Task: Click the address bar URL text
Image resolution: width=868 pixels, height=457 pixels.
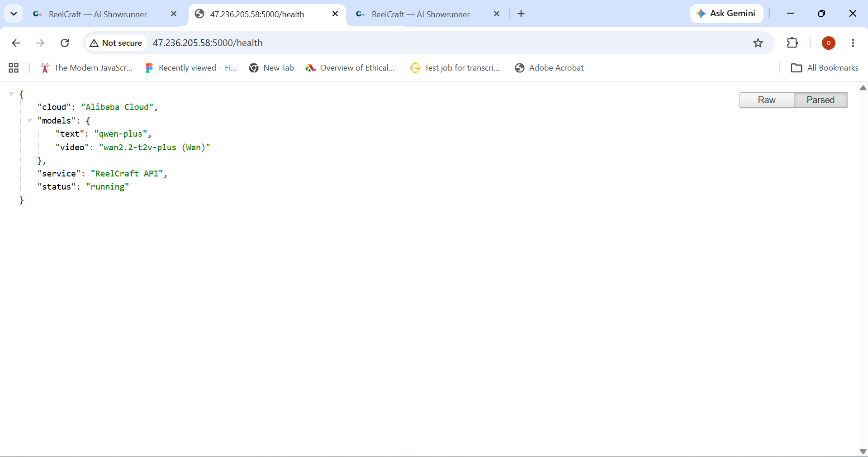Action: coord(208,43)
